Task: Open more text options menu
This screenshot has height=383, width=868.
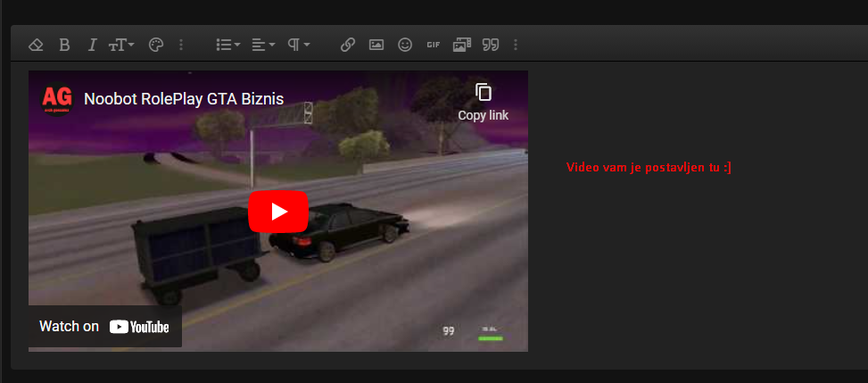Action: point(181,45)
